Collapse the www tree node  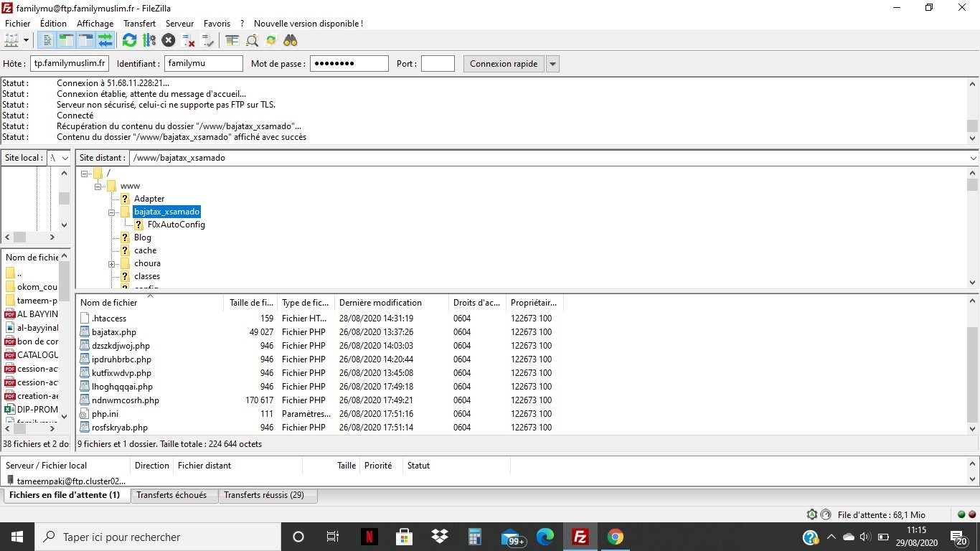coord(98,186)
